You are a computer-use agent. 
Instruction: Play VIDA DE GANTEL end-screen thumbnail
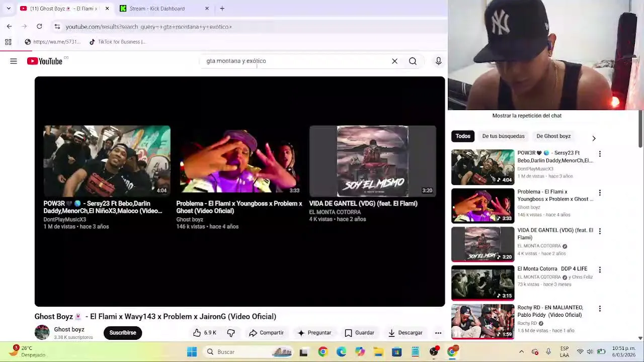[372, 161]
